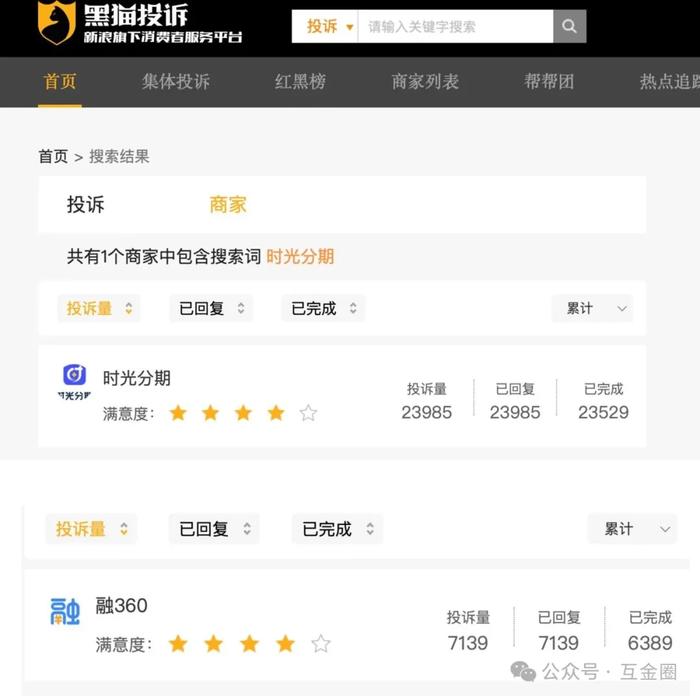This screenshot has height=700, width=700.
Task: Click 融360 投诉量 value 7139
Action: (x=468, y=643)
